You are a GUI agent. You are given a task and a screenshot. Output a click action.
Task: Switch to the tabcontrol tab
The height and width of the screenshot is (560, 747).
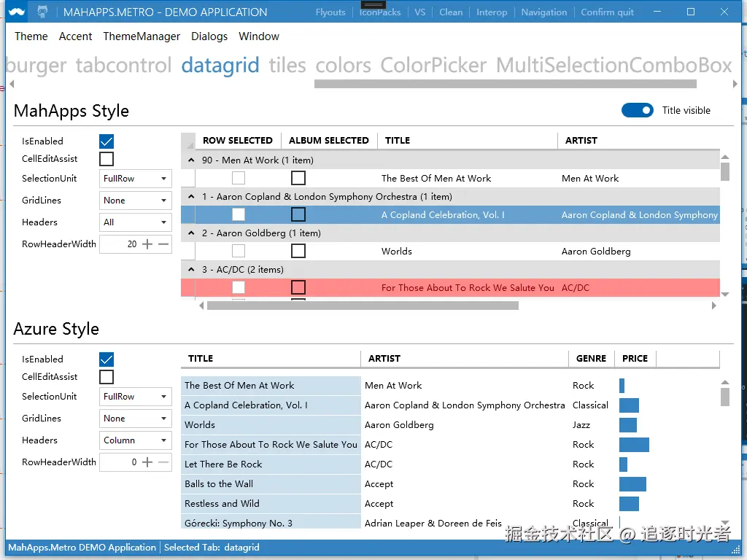[x=123, y=65]
